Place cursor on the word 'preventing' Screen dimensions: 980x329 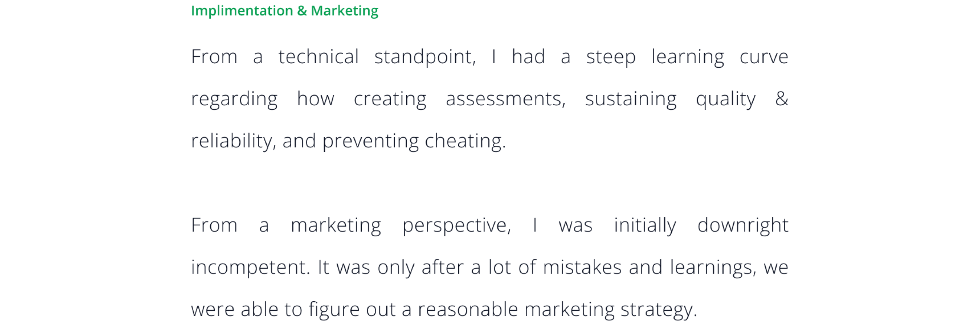click(370, 141)
